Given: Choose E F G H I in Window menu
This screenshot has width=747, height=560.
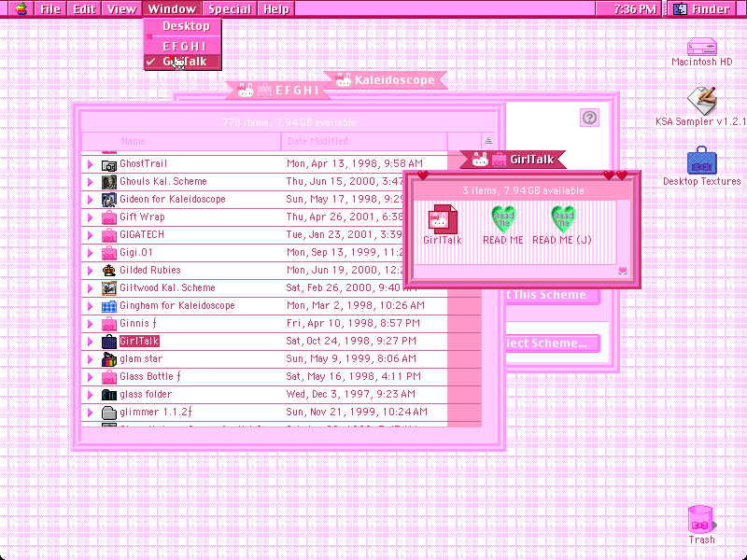Looking at the screenshot, I should click(183, 46).
